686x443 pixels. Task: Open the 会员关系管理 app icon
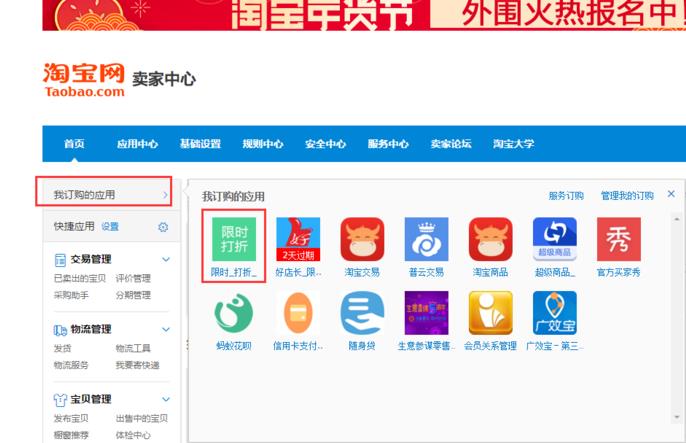[x=490, y=313]
